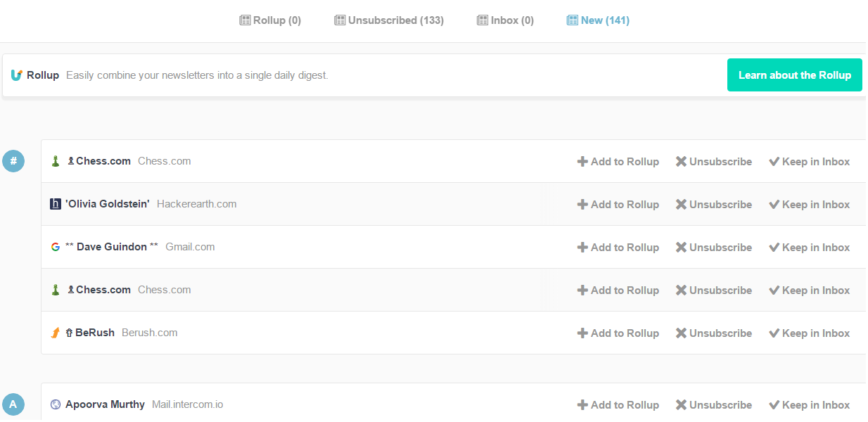Open the New (141) tab
Image resolution: width=868 pixels, height=422 pixels.
tap(598, 20)
